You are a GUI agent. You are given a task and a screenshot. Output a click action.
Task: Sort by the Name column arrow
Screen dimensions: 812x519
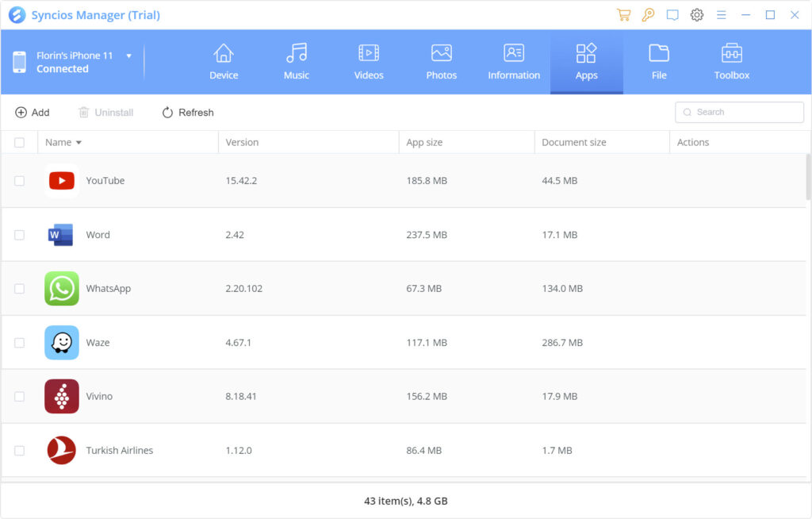pos(79,143)
